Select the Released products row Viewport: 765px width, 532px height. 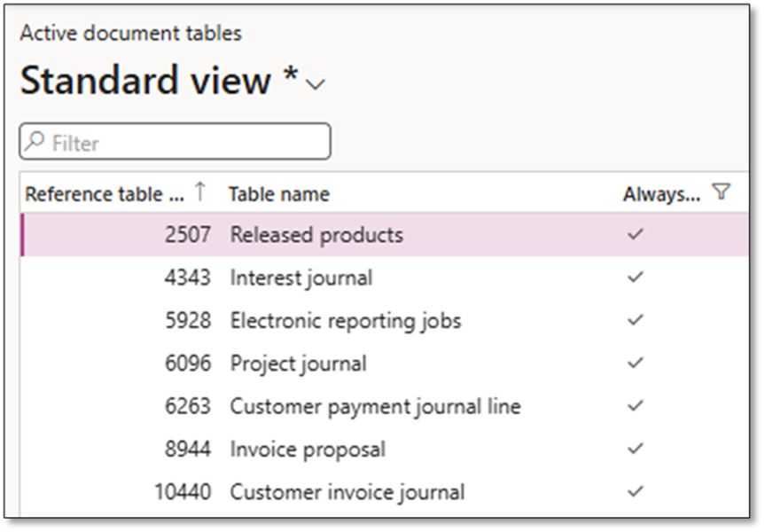coord(316,235)
